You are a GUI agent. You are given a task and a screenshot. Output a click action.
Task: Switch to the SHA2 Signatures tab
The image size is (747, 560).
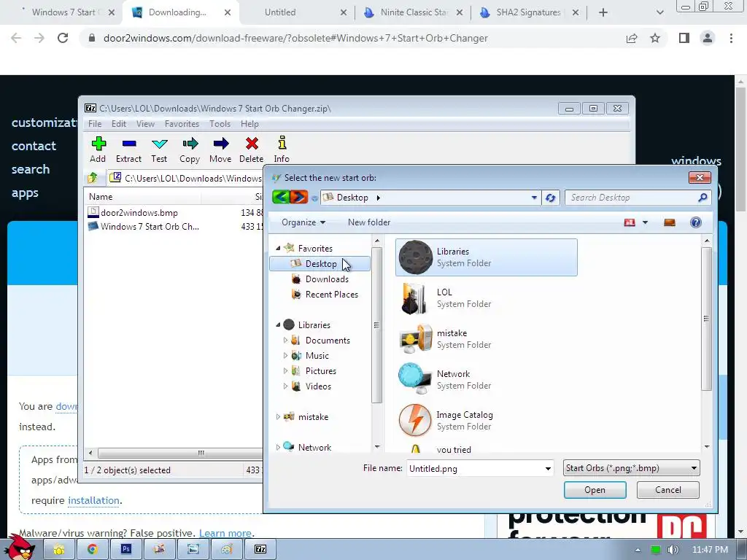528,12
